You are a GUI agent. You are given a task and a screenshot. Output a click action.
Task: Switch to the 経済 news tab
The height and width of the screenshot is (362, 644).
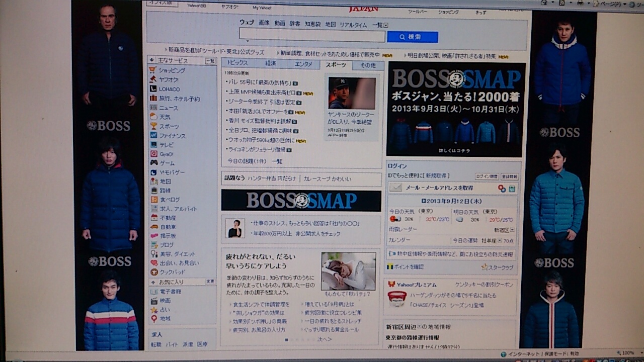[x=270, y=63]
